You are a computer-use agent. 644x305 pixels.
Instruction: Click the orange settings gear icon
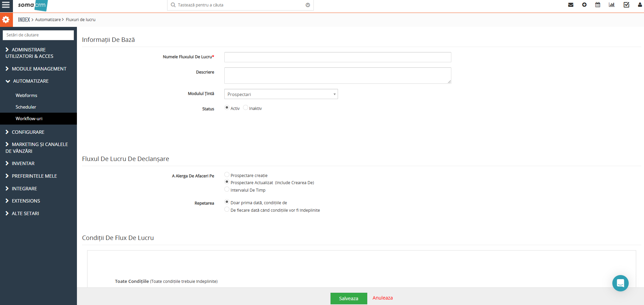click(x=6, y=20)
